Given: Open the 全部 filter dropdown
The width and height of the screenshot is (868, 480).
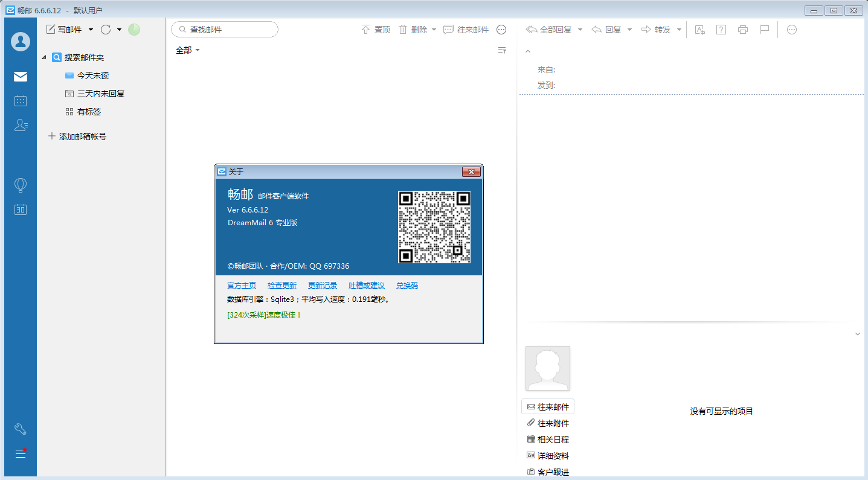Looking at the screenshot, I should pyautogui.click(x=187, y=50).
